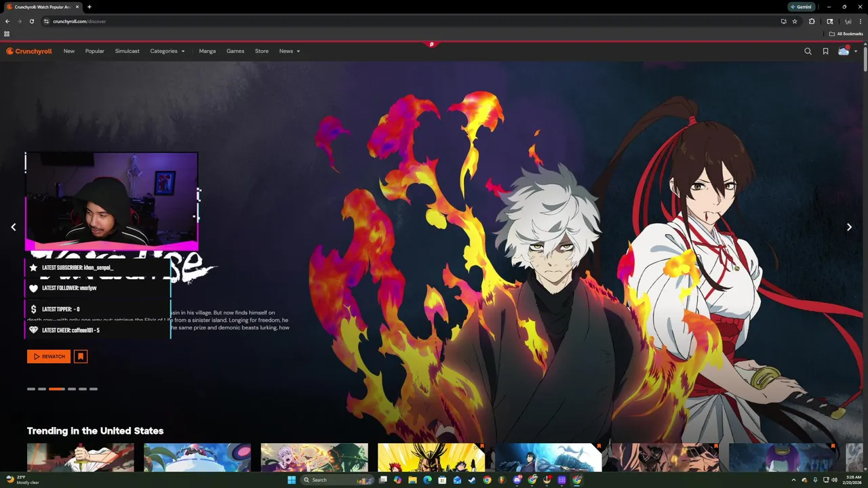Select the last carousel indicator dot
This screenshot has width=868, height=488.
pyautogui.click(x=94, y=389)
